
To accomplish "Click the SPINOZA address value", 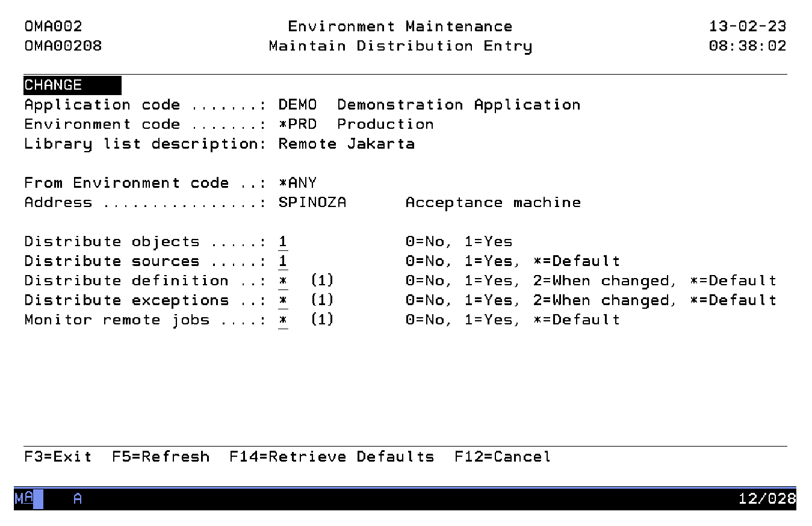I will (312, 203).
